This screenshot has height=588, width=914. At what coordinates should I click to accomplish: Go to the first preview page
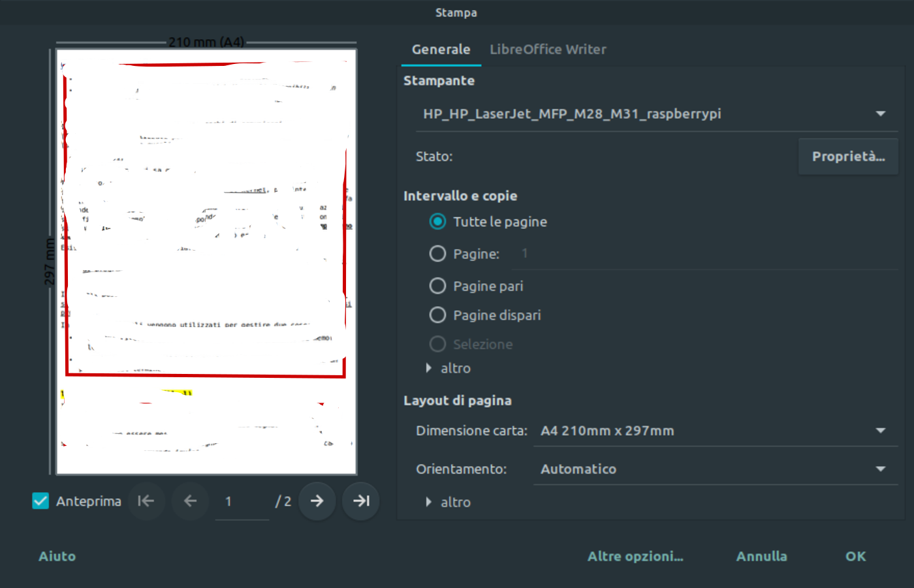[146, 501]
